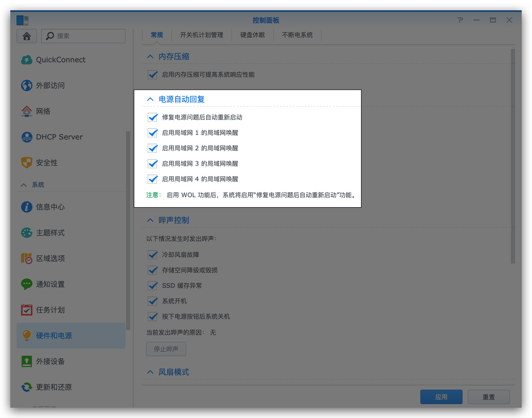Open 信息中心 info icon

(27, 207)
